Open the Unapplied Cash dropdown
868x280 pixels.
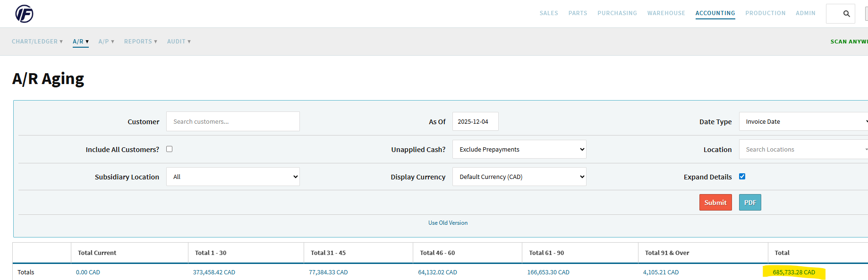pyautogui.click(x=519, y=149)
